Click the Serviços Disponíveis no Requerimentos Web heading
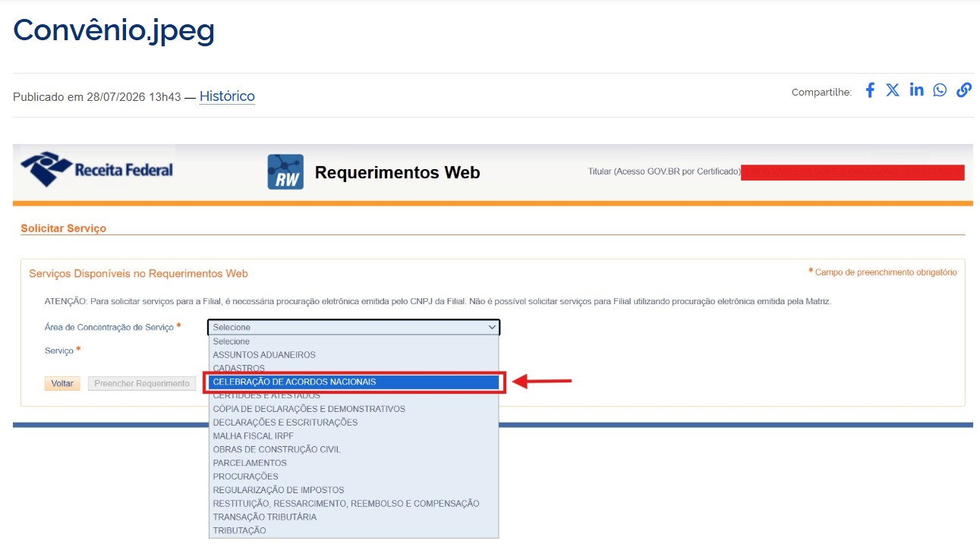The image size is (980, 547). pos(138,273)
